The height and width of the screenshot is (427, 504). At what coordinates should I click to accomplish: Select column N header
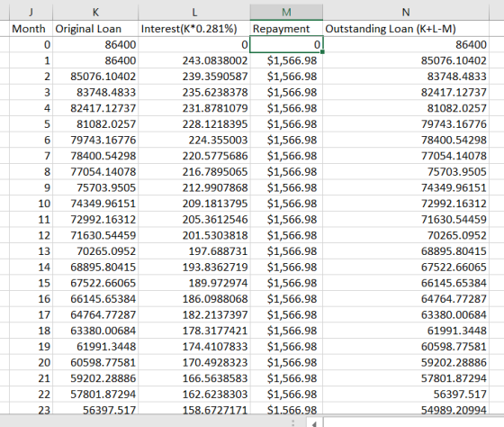406,13
